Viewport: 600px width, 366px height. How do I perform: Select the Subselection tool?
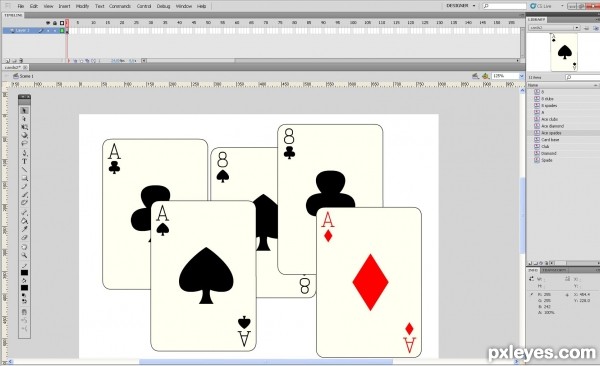(24, 119)
